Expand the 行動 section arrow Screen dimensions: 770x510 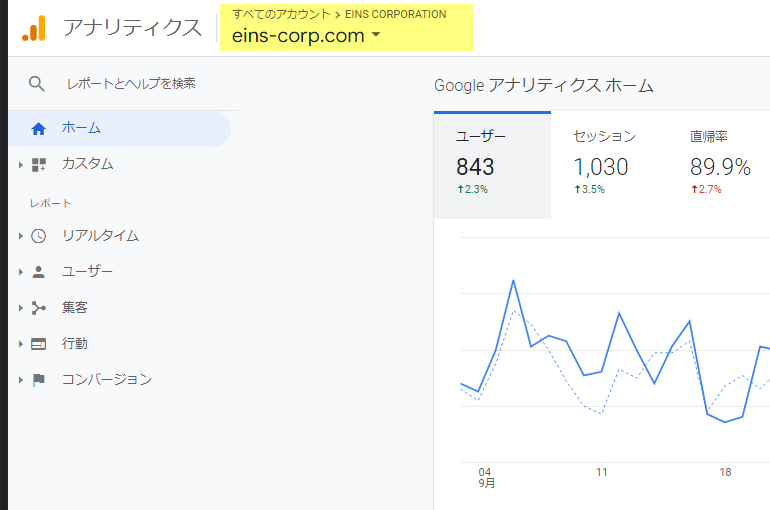[x=21, y=344]
